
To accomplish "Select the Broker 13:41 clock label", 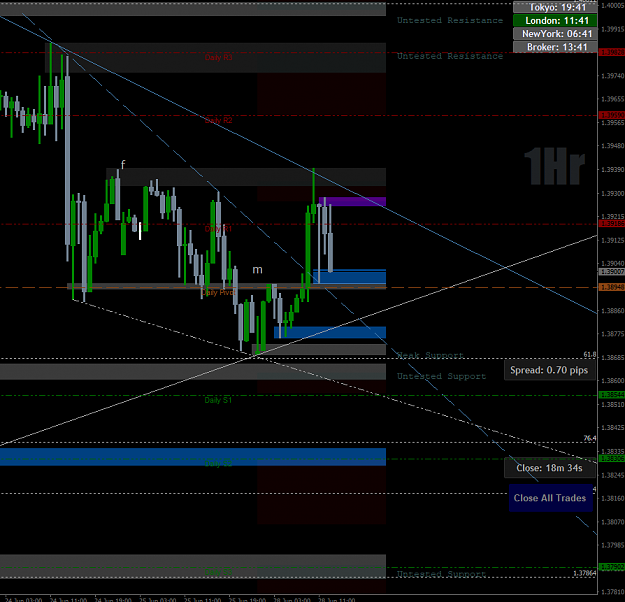I will point(555,47).
